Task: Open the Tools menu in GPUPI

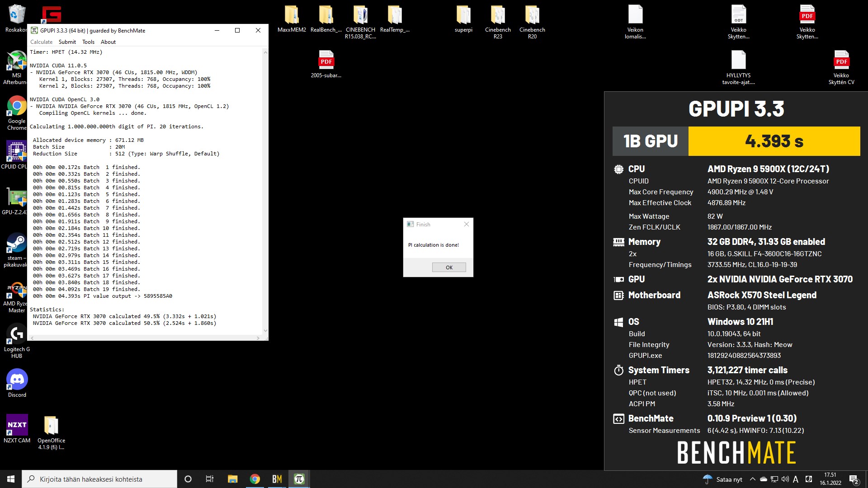Action: point(88,42)
